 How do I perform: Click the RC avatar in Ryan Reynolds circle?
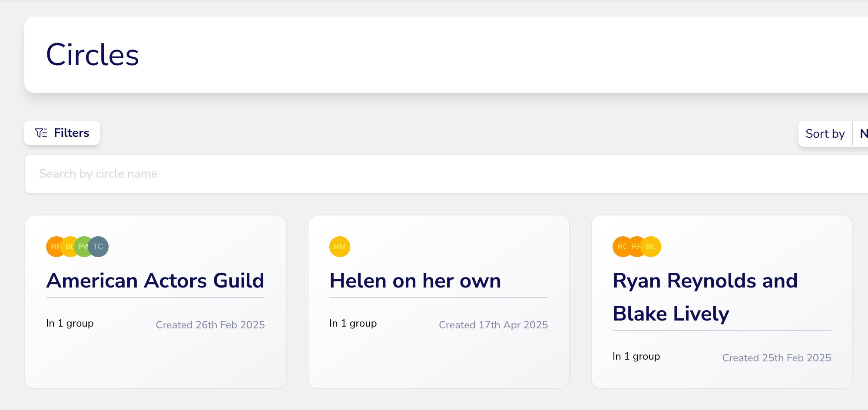pyautogui.click(x=620, y=247)
